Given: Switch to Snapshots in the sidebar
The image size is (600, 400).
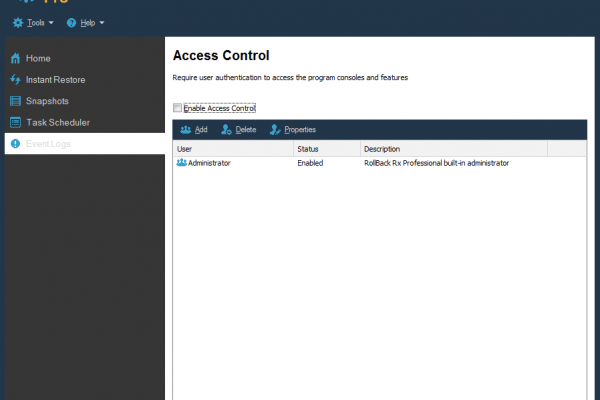Looking at the screenshot, I should (85, 101).
